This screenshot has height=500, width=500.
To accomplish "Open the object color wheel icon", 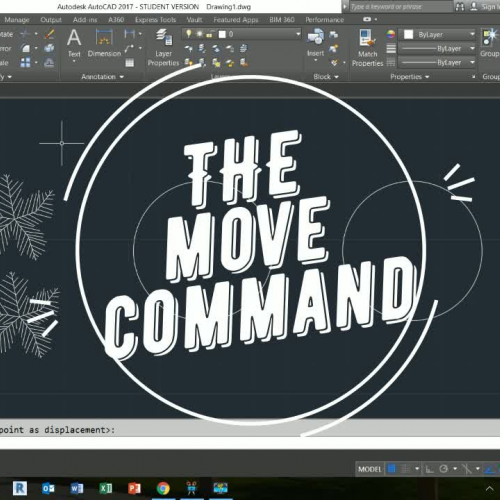I will tap(391, 34).
